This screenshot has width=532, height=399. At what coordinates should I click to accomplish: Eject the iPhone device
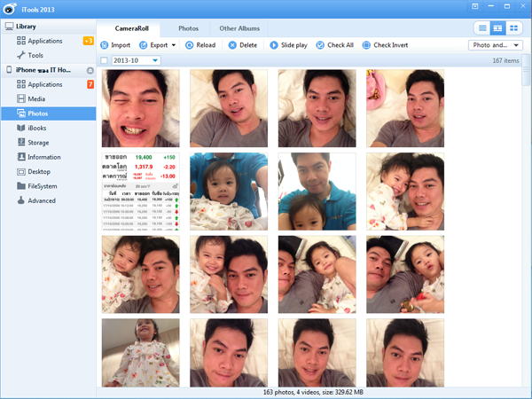[90, 70]
